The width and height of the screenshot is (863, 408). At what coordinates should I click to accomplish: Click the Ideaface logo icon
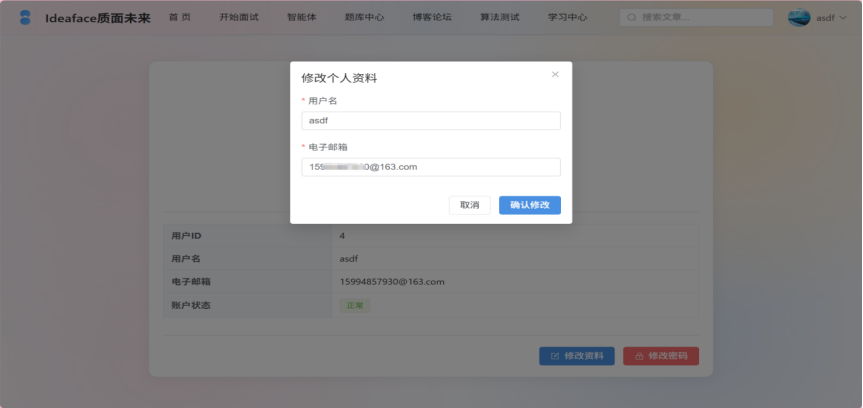tap(25, 18)
